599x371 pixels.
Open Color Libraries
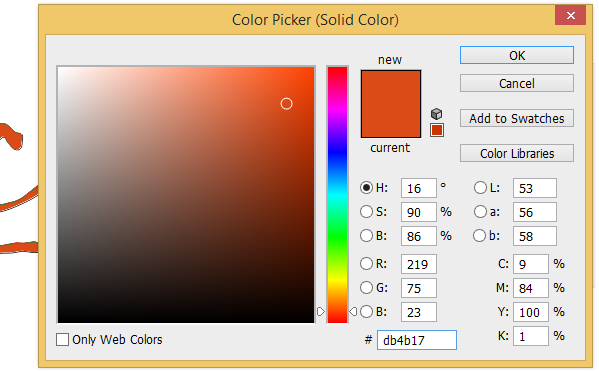click(516, 153)
